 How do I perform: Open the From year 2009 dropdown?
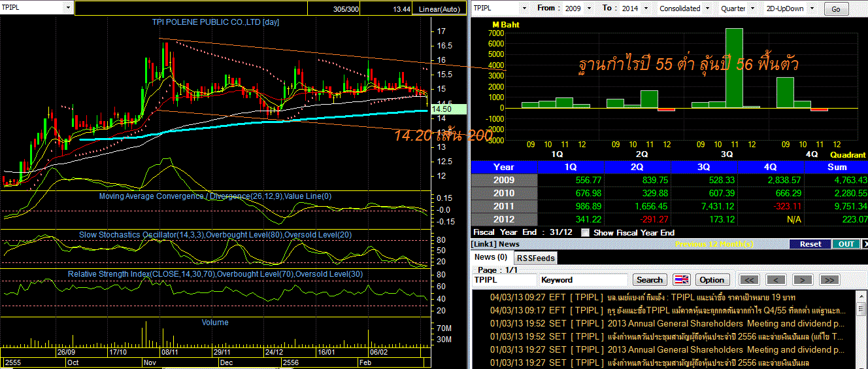(588, 9)
